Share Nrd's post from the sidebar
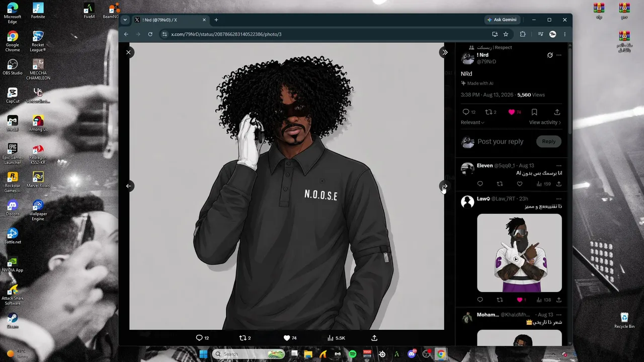The width and height of the screenshot is (644, 362). 557,112
